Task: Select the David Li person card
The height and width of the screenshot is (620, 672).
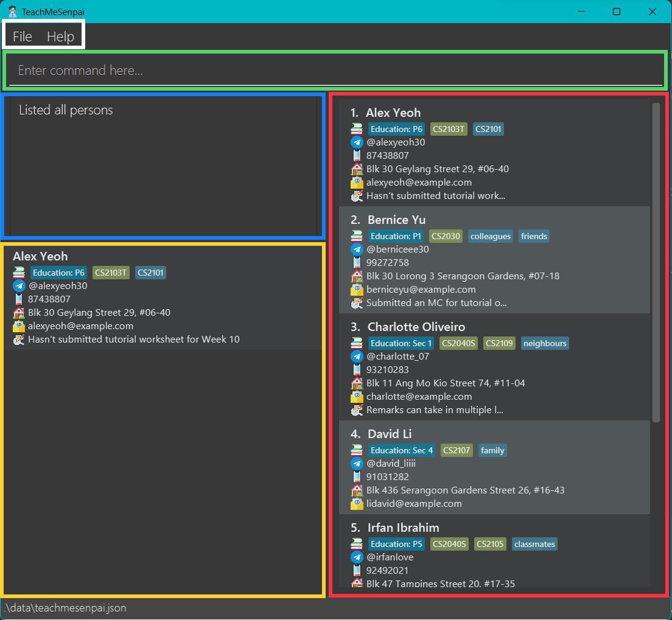Action: pyautogui.click(x=494, y=467)
